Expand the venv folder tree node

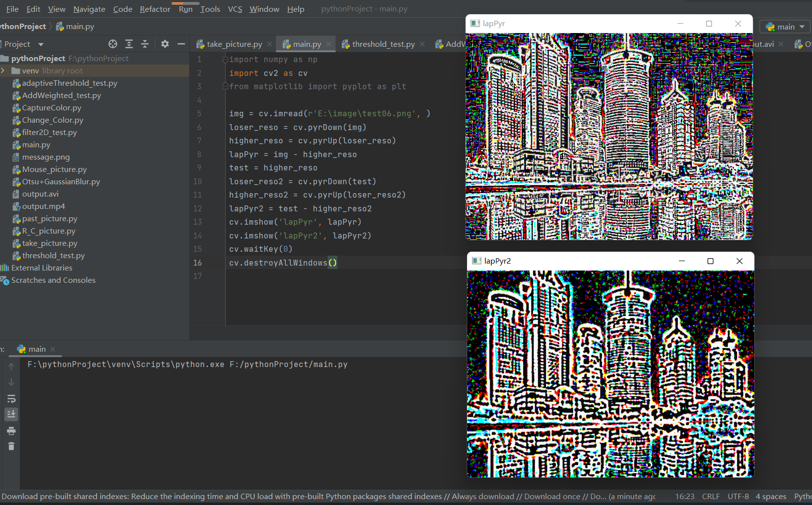tap(3, 70)
